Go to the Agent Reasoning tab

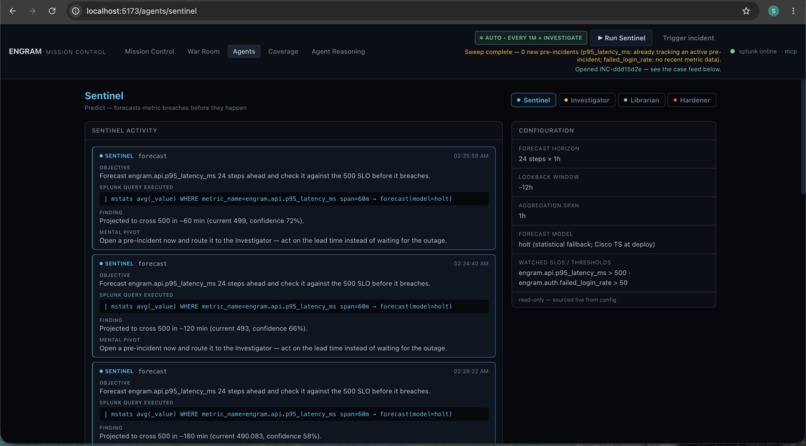coord(338,51)
